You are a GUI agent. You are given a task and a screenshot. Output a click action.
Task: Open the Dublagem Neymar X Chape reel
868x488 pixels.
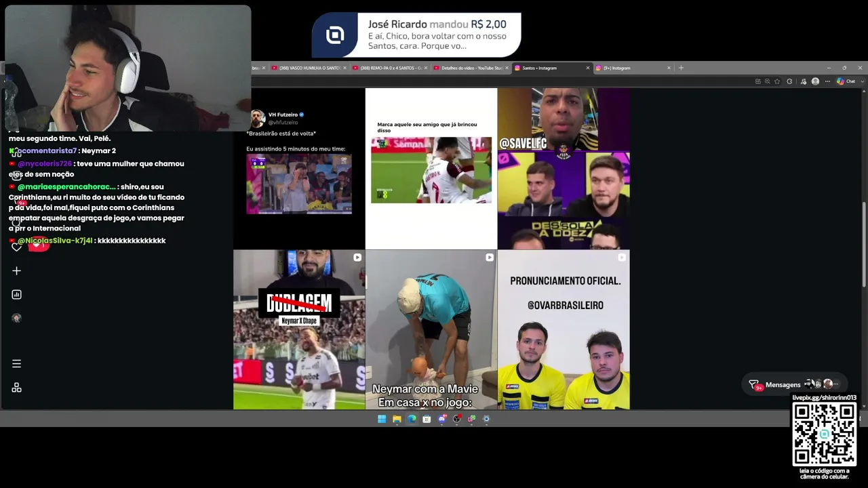point(299,330)
